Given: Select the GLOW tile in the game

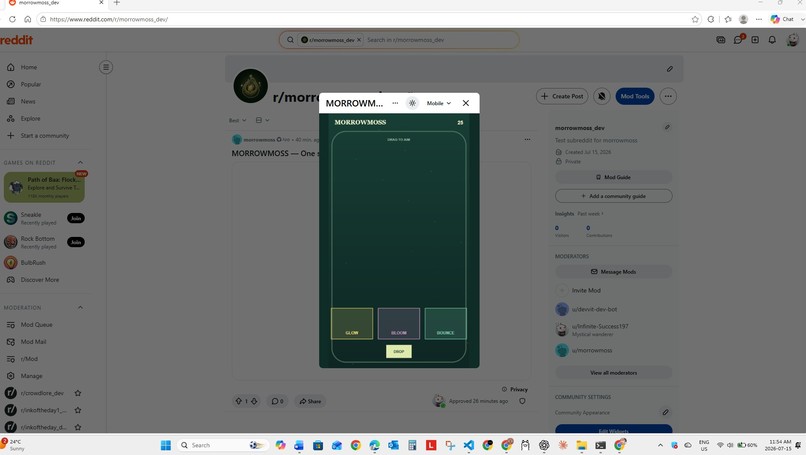Looking at the screenshot, I should [x=352, y=323].
